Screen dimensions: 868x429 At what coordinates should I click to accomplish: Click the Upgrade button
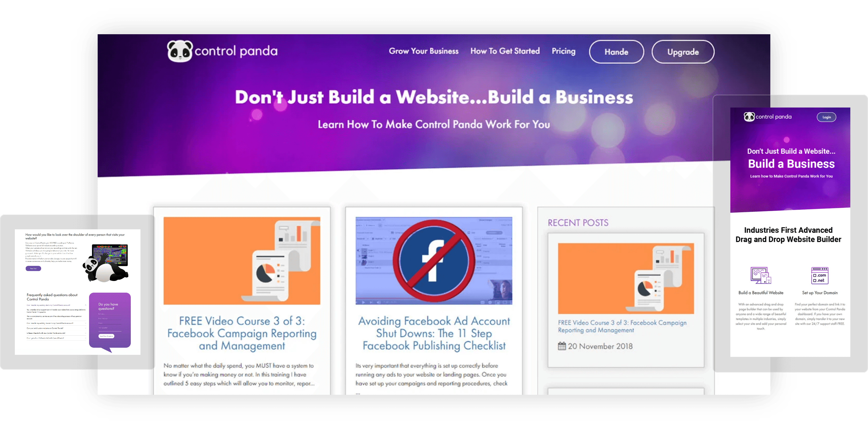(x=683, y=52)
